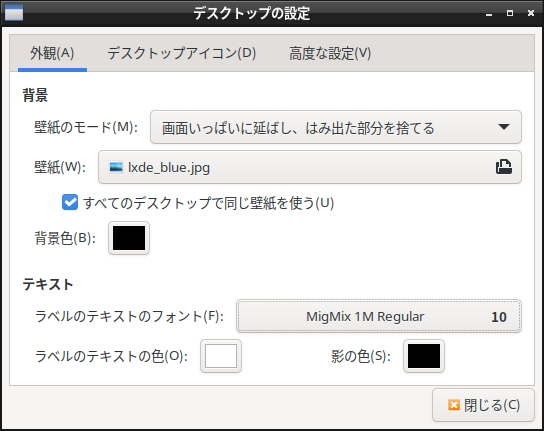Close the window using title bar X
The height and width of the screenshot is (431, 544).
(531, 13)
